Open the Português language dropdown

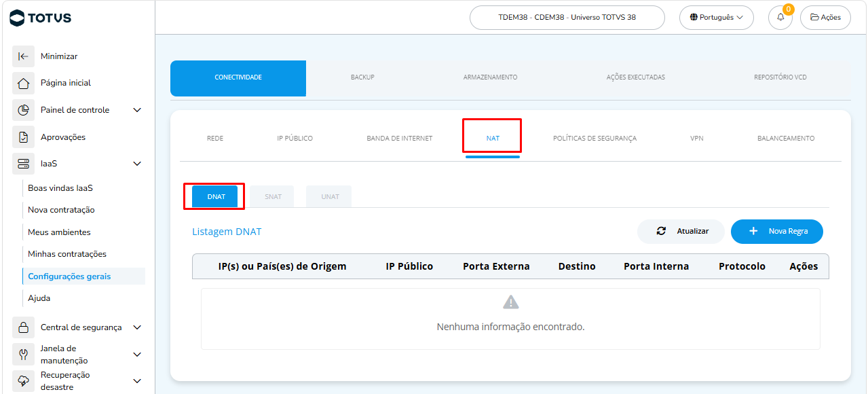coord(717,18)
